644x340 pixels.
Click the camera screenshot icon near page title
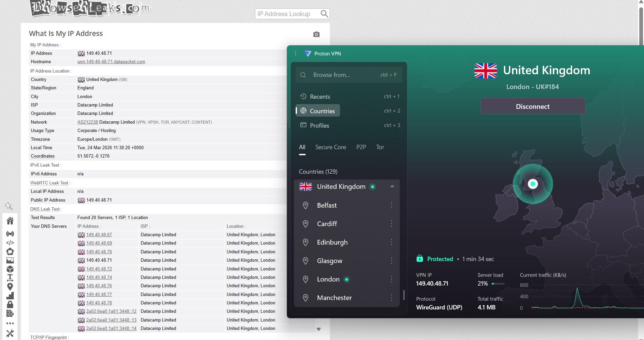(x=316, y=34)
